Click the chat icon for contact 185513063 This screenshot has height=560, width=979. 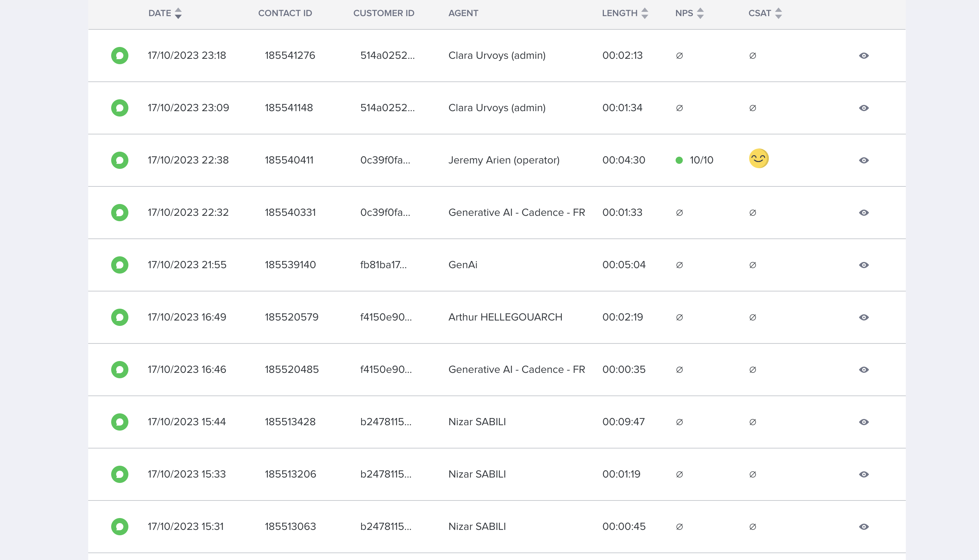[x=120, y=526]
